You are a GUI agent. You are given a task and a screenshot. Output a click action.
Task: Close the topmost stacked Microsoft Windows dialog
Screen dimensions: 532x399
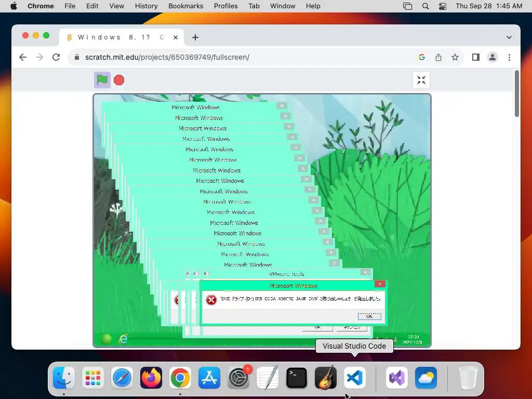(282, 106)
